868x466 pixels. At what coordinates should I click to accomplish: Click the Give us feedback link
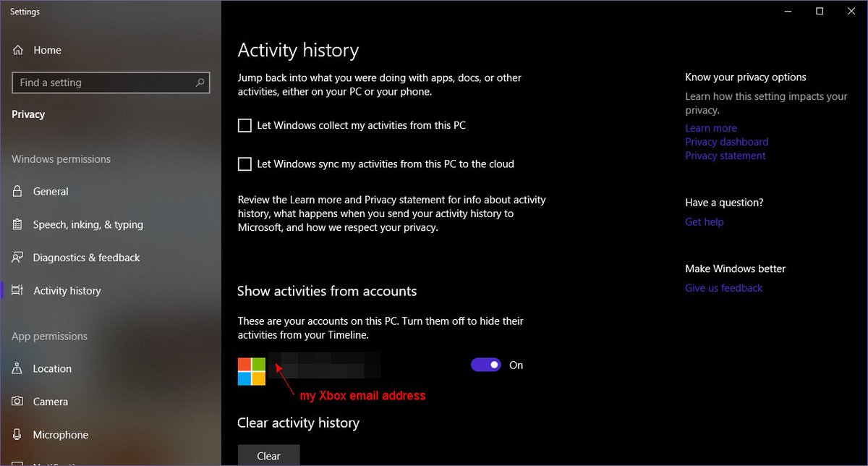[724, 288]
